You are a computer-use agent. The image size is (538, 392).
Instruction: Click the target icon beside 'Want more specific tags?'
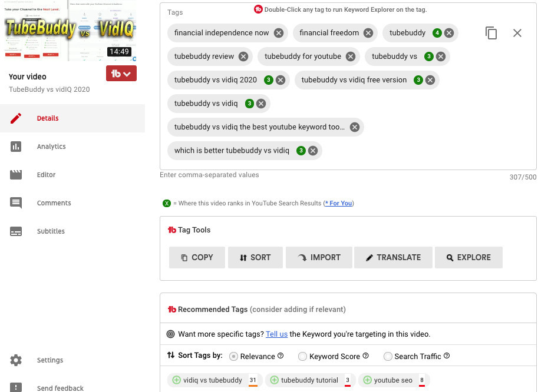coord(170,334)
